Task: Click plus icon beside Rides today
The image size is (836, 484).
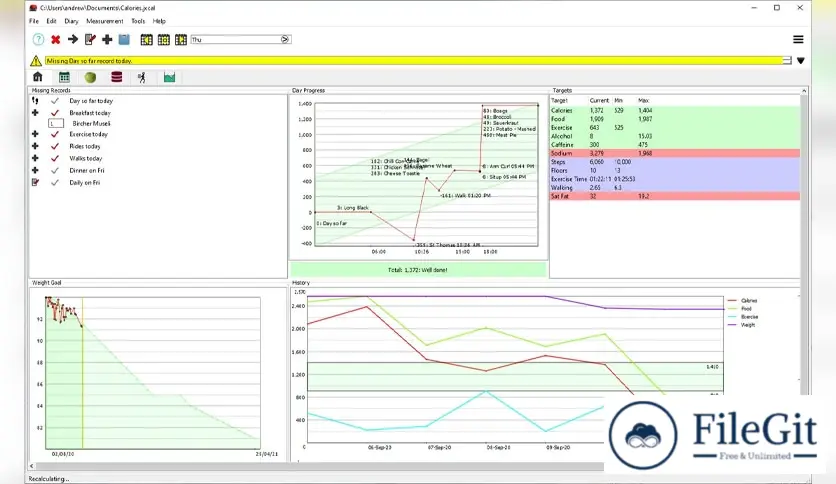Action: pyautogui.click(x=35, y=146)
